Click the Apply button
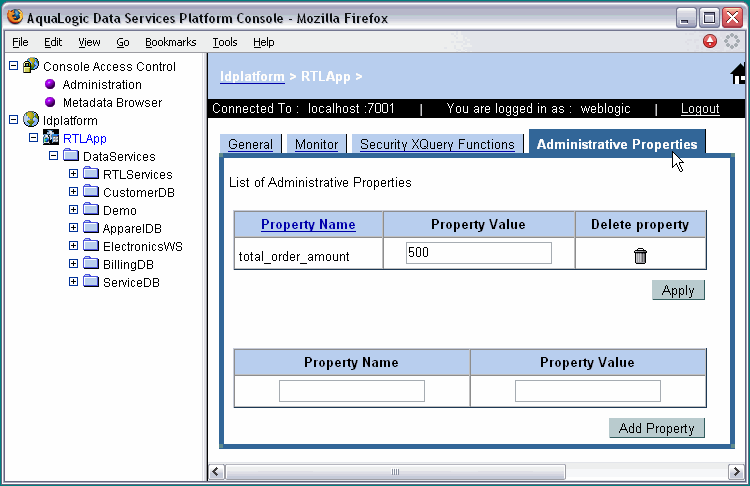The height and width of the screenshot is (486, 750). [678, 290]
